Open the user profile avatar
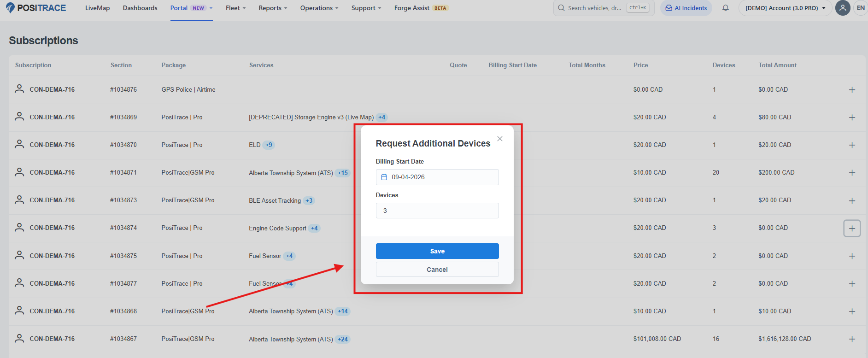The height and width of the screenshot is (358, 868). coord(843,8)
